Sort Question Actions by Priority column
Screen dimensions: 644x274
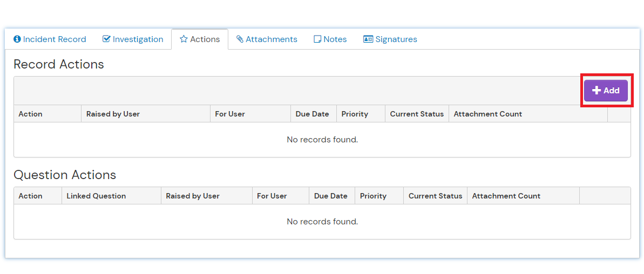(373, 196)
